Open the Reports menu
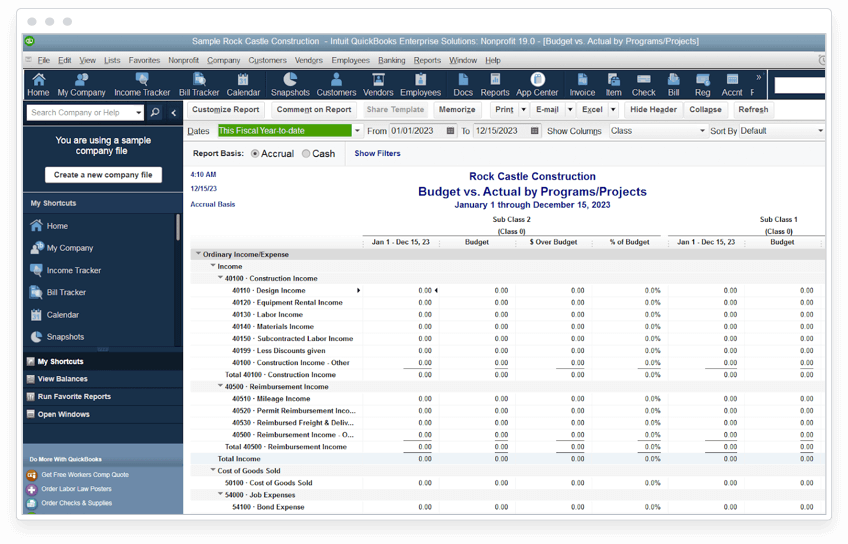 tap(427, 60)
